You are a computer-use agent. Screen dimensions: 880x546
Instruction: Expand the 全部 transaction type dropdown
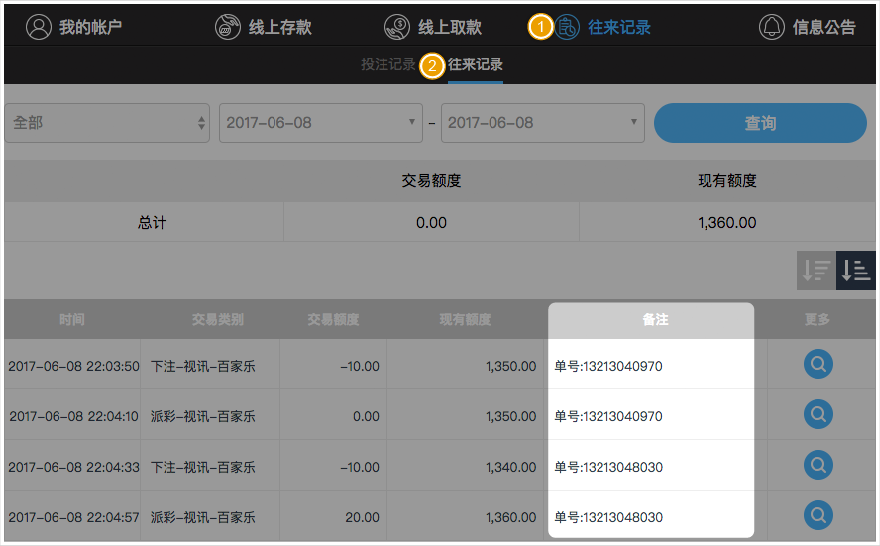107,123
